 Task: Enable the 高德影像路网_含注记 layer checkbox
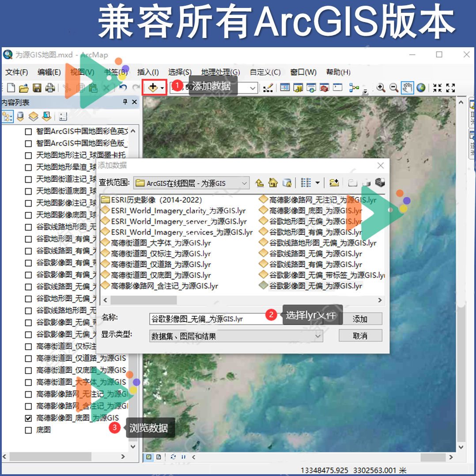click(x=28, y=406)
